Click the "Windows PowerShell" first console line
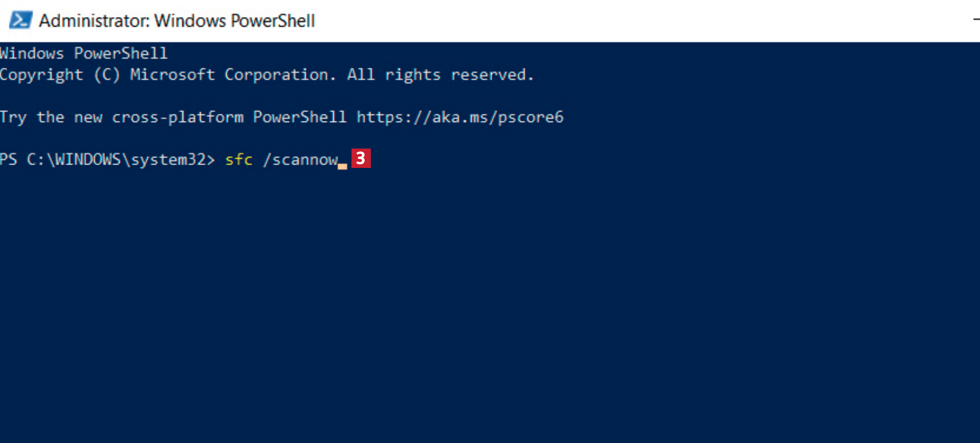This screenshot has width=980, height=443. [x=83, y=54]
